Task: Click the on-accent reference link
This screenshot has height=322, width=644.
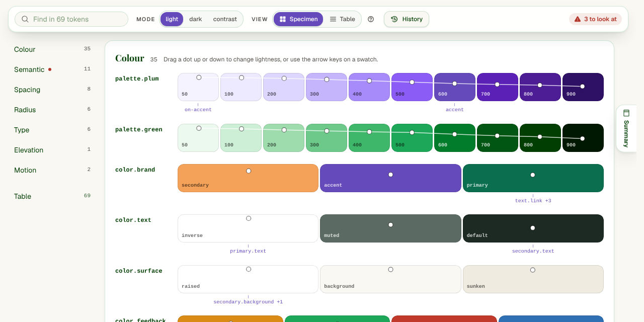Action: click(x=198, y=110)
